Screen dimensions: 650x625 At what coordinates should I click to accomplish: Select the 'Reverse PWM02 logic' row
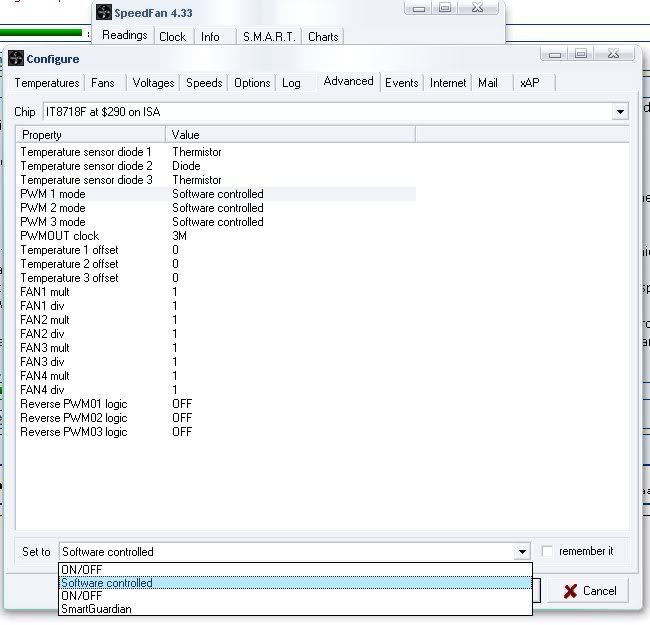pyautogui.click(x=216, y=418)
